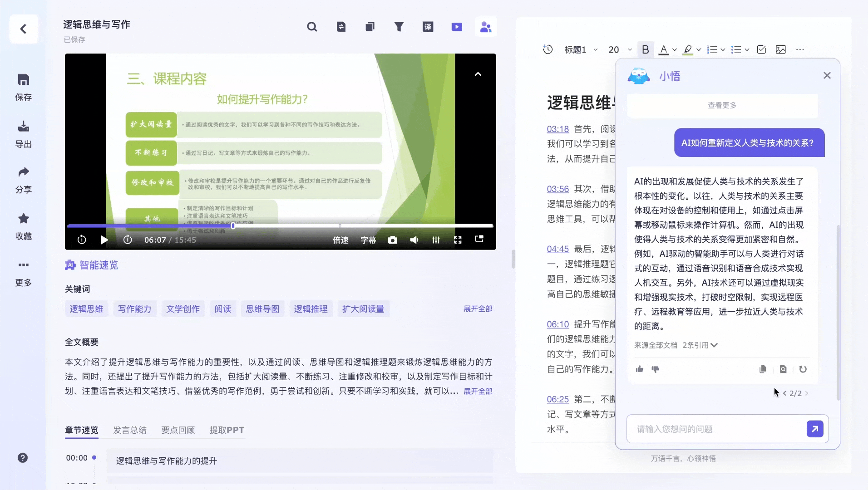Select the 逻辑思维 keyword tag

click(x=86, y=309)
